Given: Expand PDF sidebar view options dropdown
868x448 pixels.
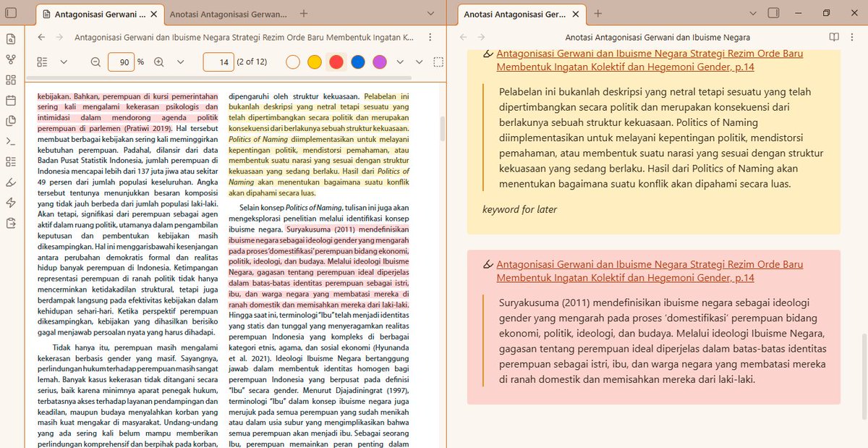Looking at the screenshot, I should click(x=64, y=62).
